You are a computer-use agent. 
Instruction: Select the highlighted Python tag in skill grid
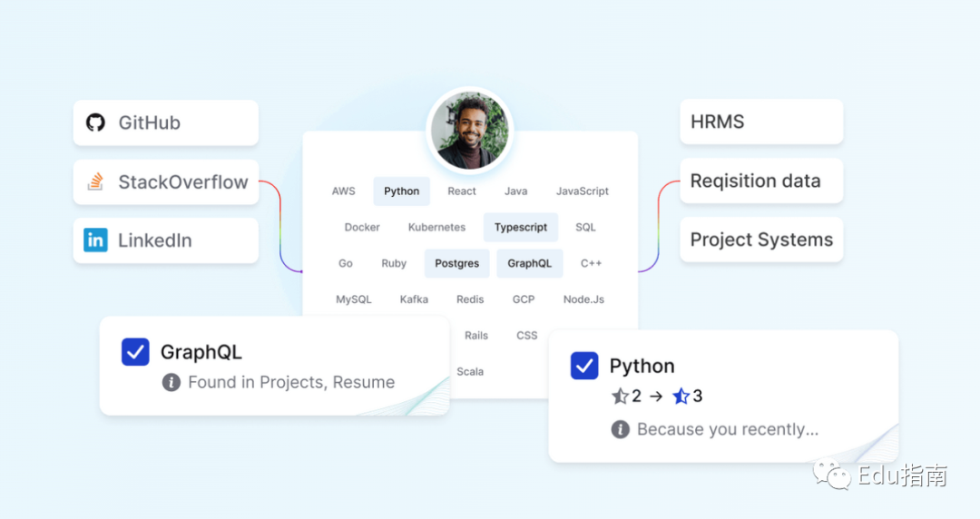[x=402, y=191]
